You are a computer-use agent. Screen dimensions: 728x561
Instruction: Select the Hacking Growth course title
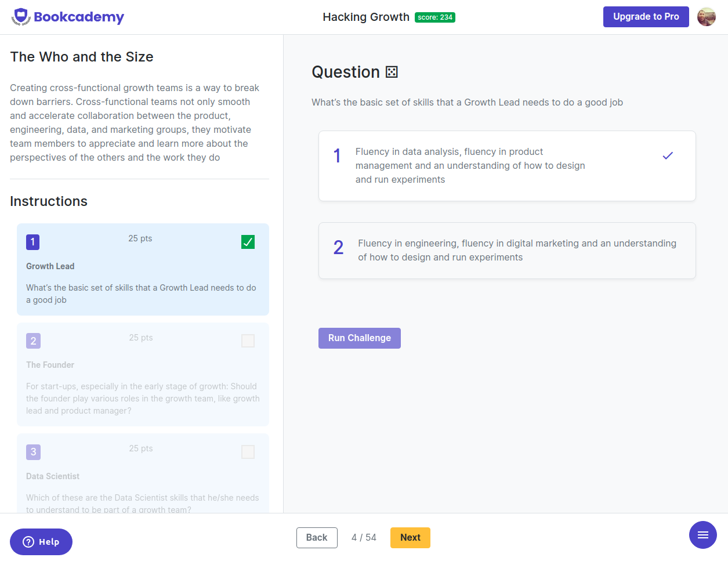366,17
